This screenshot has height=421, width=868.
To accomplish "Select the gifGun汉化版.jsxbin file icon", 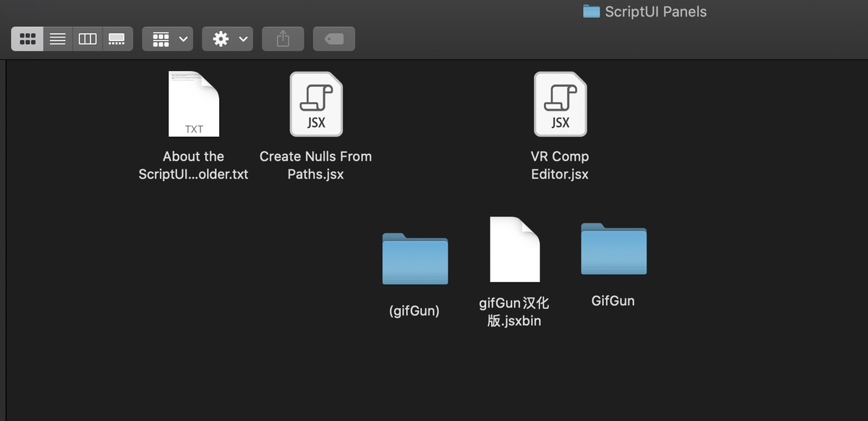I will [515, 250].
